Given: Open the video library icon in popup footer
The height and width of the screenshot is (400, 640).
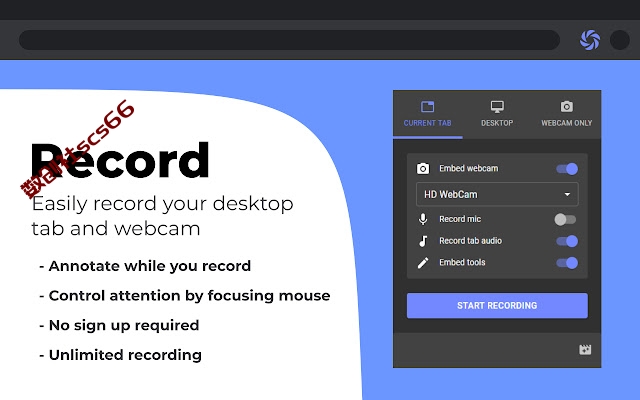Looking at the screenshot, I should pos(585,349).
